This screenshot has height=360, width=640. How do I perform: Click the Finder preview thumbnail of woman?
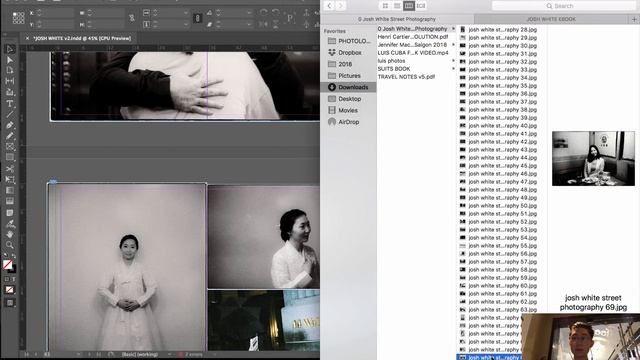[593, 158]
